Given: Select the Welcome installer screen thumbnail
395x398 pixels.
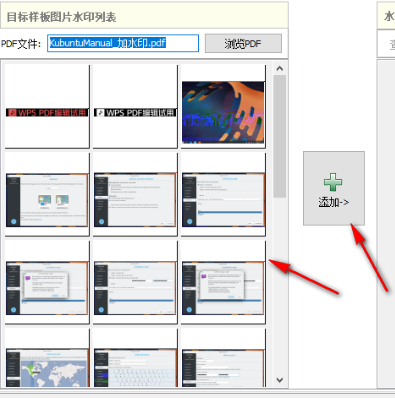Looking at the screenshot, I should point(47,195).
